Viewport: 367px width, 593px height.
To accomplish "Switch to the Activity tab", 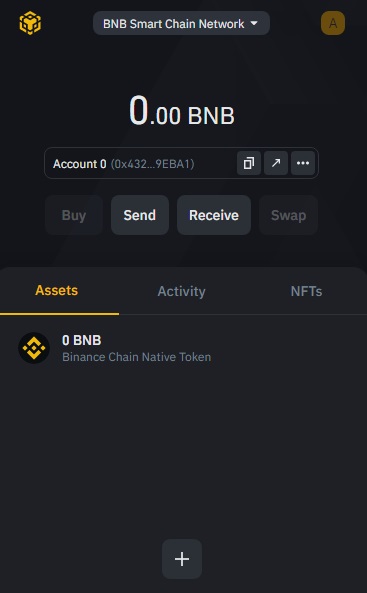I will [182, 291].
